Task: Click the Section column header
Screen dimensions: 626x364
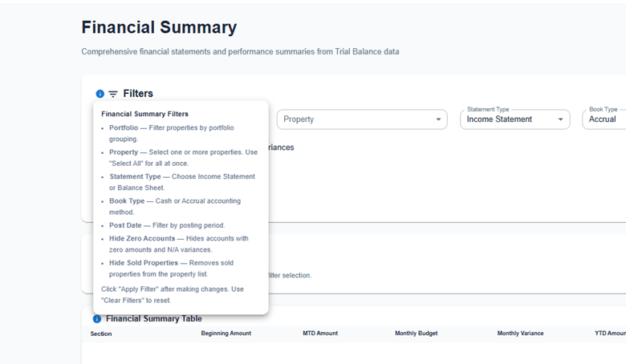Action: [101, 334]
